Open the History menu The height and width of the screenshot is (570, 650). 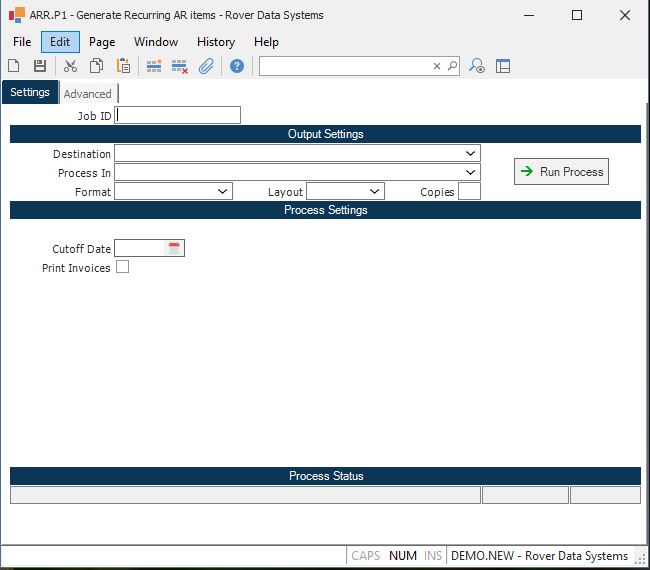(x=215, y=42)
